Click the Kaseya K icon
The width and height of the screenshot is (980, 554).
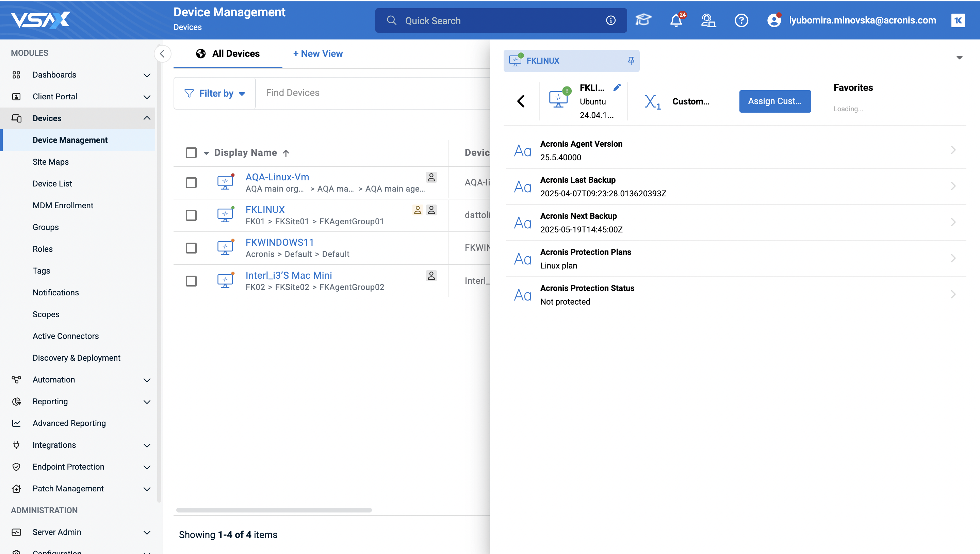point(958,20)
